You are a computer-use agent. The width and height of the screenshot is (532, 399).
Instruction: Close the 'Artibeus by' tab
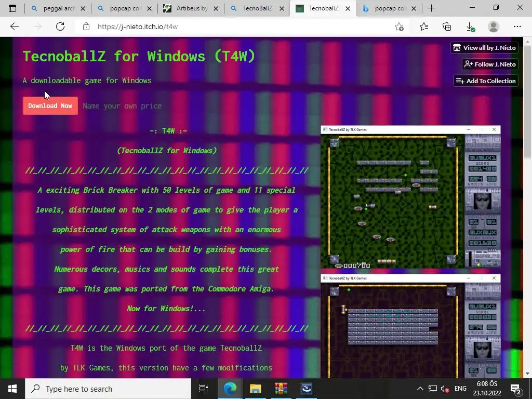(216, 9)
